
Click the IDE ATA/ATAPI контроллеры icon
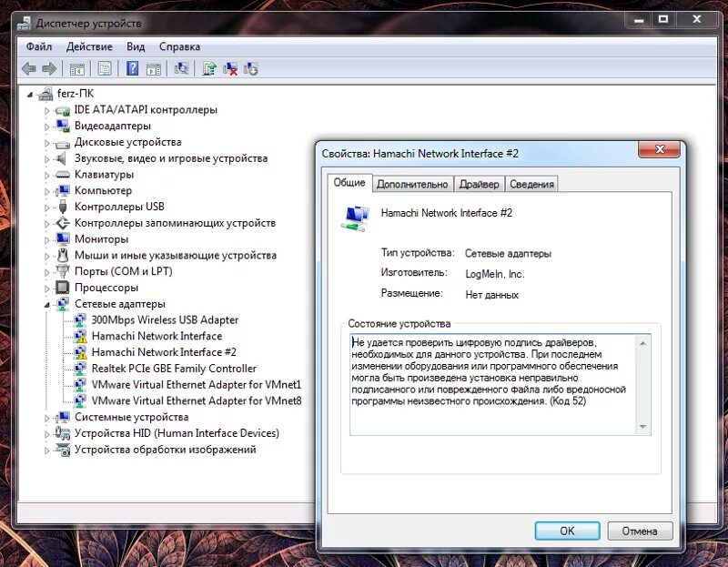coord(62,110)
